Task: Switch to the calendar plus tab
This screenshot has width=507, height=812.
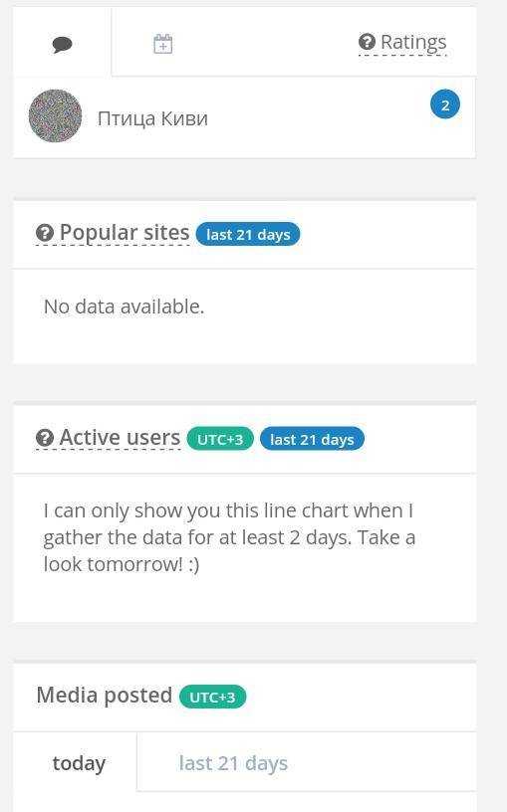Action: 162,44
